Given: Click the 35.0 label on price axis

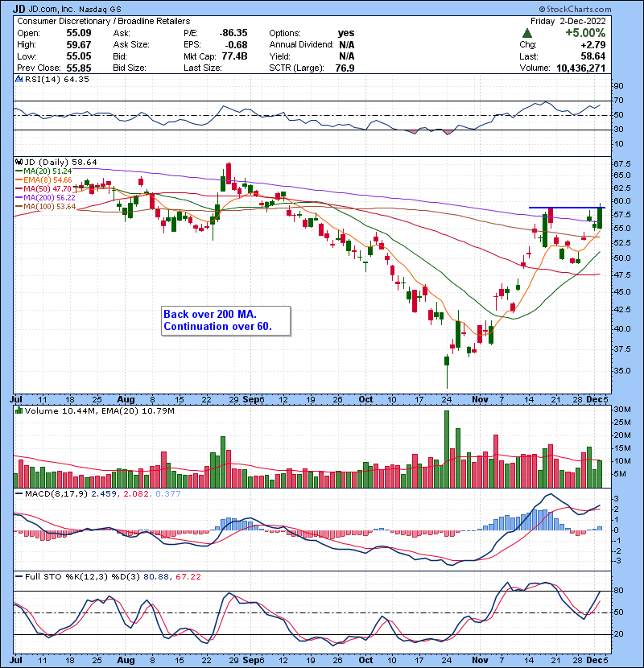Looking at the screenshot, I should [622, 371].
